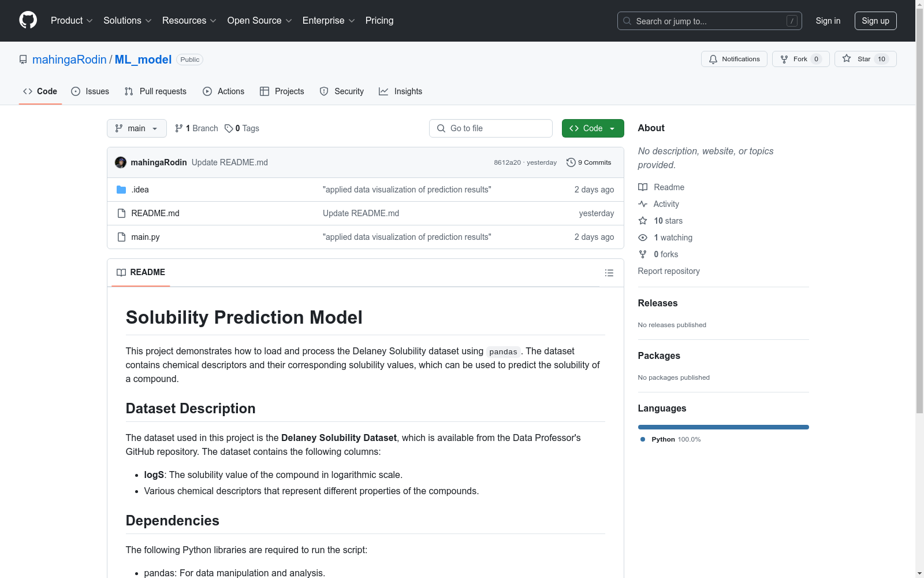This screenshot has width=924, height=578.
Task: Click the Readme book icon in About
Action: click(x=643, y=187)
